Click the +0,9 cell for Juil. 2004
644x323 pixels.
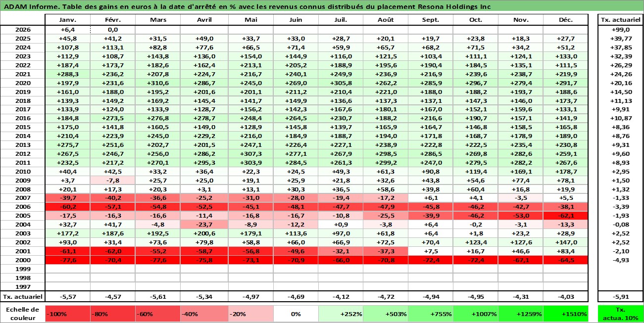pos(341,225)
